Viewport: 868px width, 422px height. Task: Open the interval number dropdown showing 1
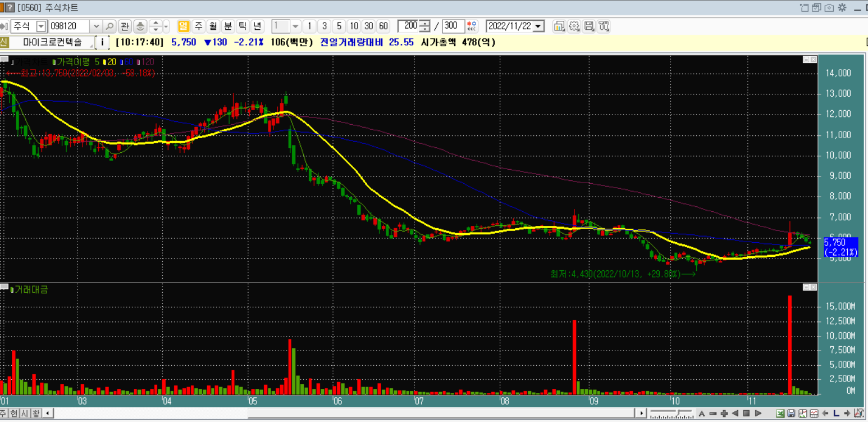click(x=295, y=26)
